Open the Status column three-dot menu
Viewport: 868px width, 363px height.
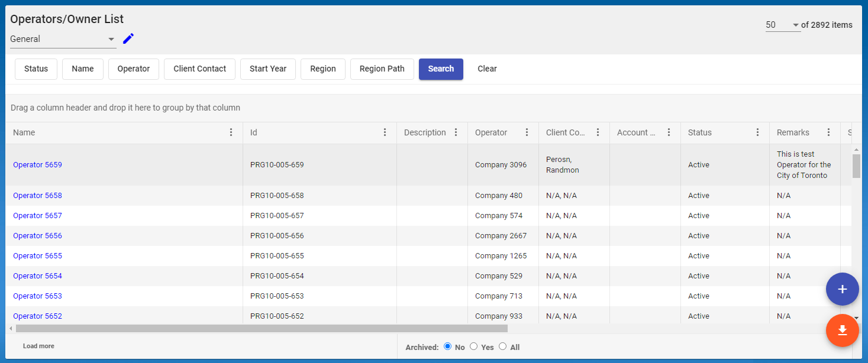[x=758, y=132]
